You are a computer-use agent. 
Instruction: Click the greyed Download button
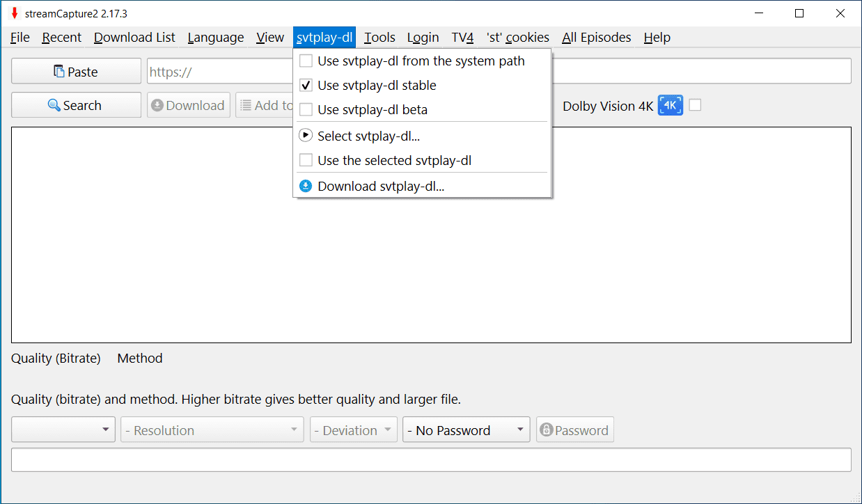coord(188,105)
